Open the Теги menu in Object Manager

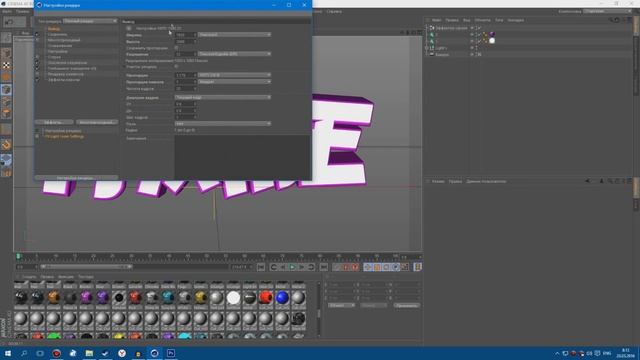point(499,20)
